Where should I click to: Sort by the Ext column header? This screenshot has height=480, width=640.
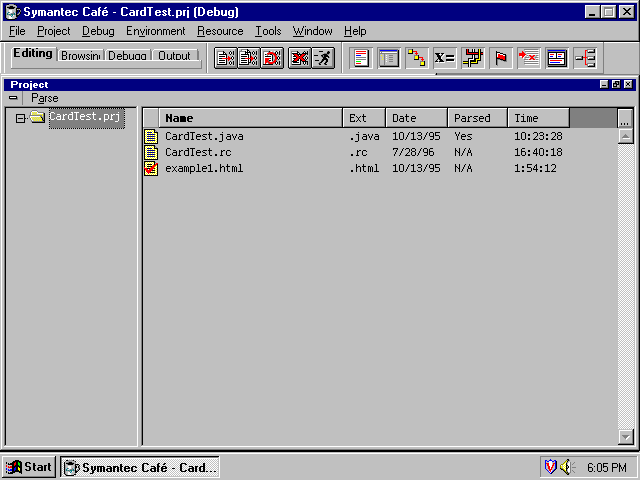[364, 118]
